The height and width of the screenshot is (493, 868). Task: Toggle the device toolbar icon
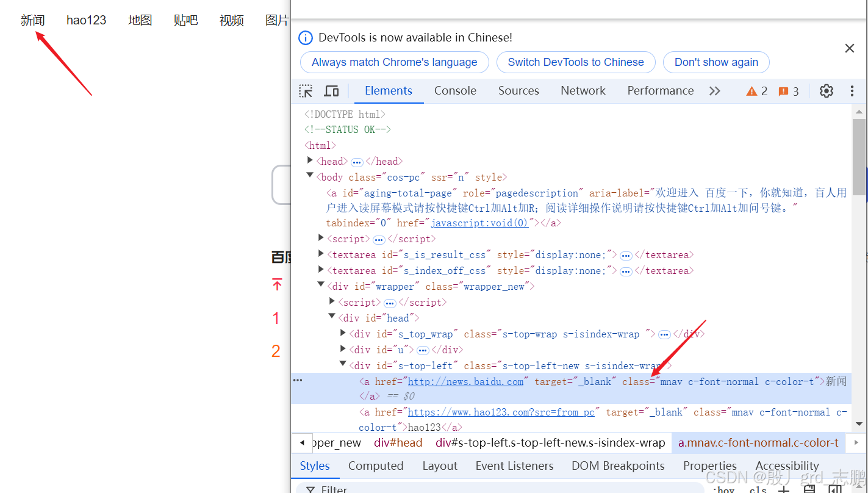[331, 91]
